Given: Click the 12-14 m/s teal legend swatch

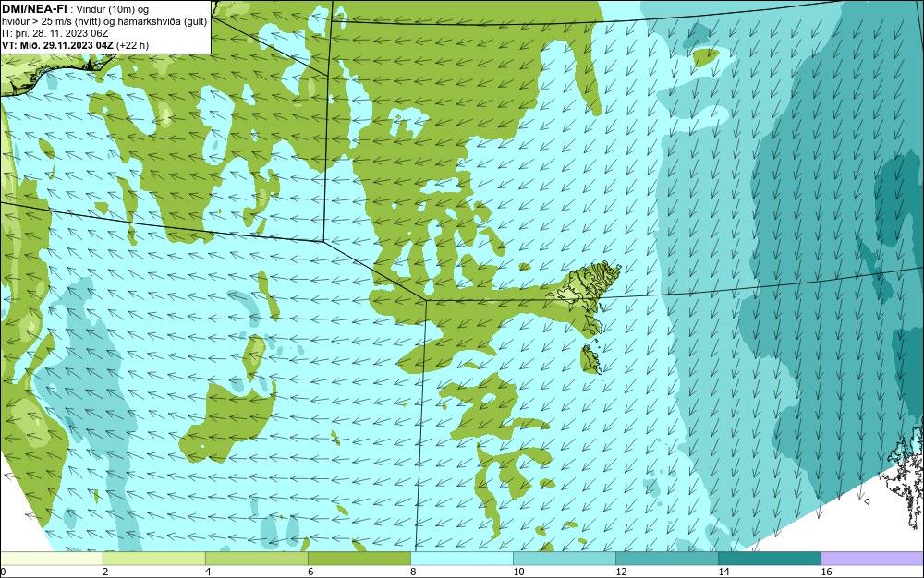Looking at the screenshot, I should click(x=666, y=558).
